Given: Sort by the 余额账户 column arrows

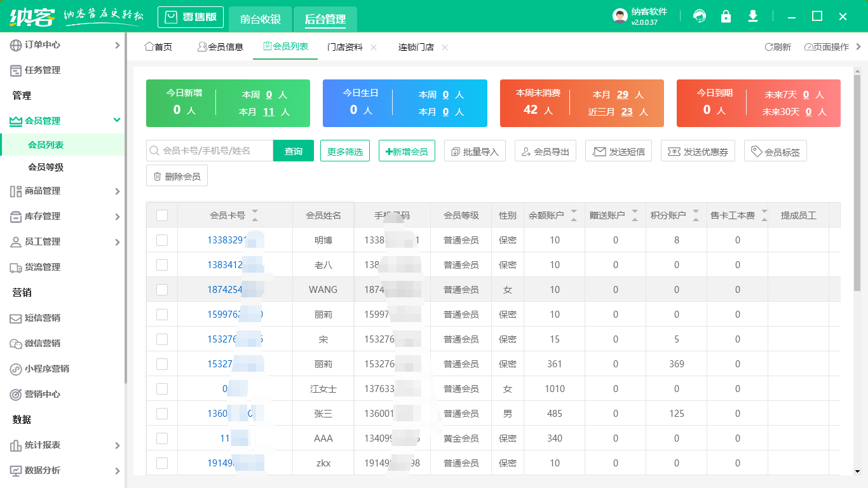Looking at the screenshot, I should pyautogui.click(x=574, y=215).
